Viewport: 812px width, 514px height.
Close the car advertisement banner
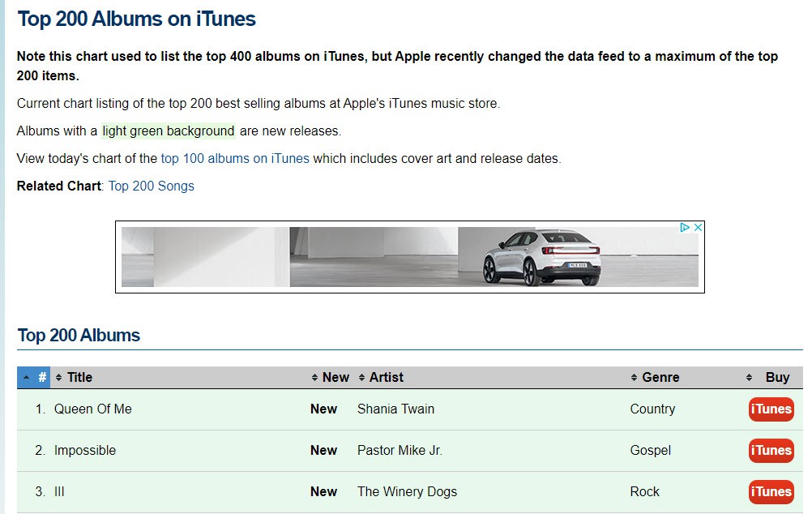698,227
